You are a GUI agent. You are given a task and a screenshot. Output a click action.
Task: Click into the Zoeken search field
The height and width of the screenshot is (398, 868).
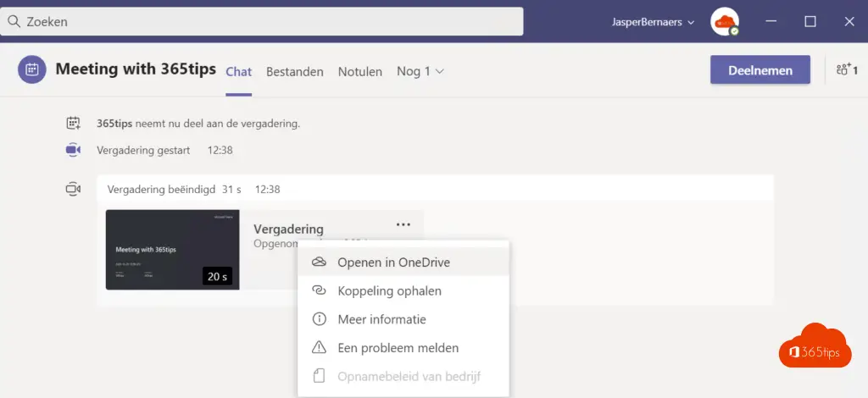coord(263,21)
